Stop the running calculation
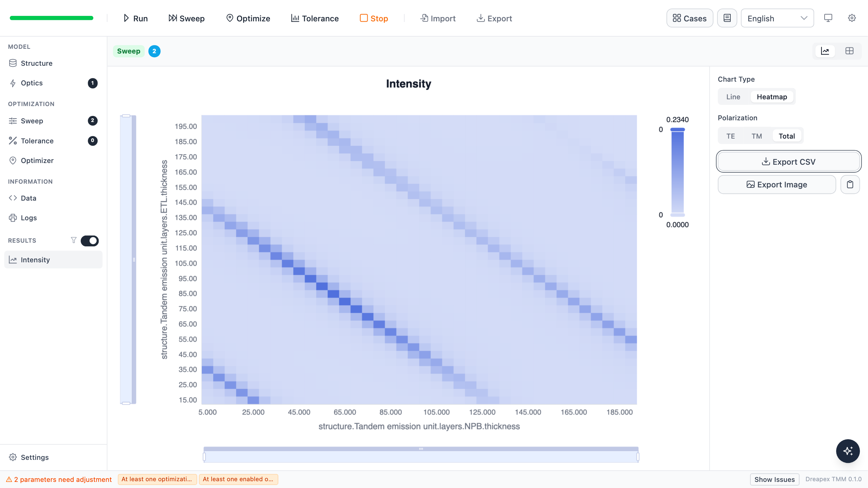 coord(374,18)
